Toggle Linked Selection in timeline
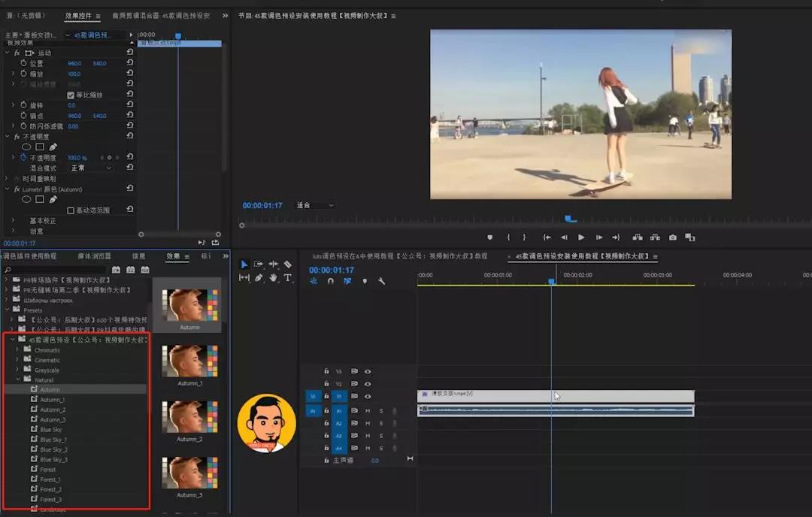 pos(347,281)
